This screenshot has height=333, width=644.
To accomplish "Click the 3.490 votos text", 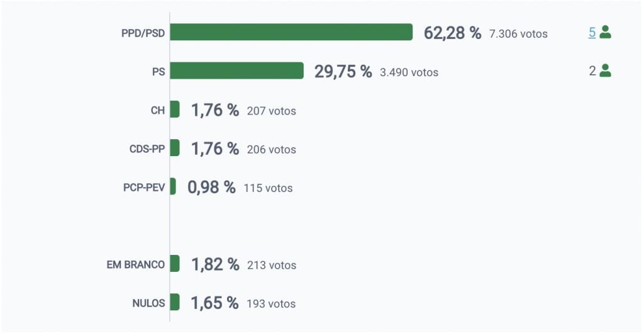I will click(409, 72).
